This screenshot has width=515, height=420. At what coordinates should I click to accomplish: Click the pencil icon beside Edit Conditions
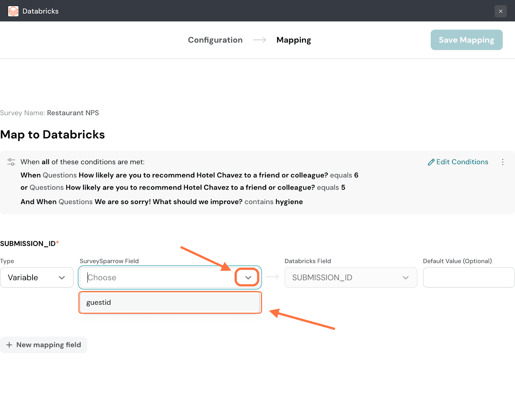(431, 162)
